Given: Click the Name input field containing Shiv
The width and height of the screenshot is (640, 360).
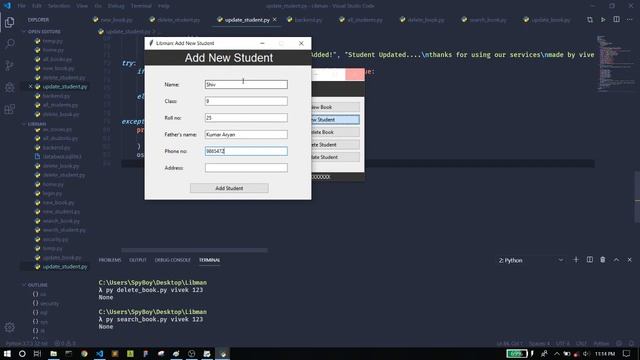Looking at the screenshot, I should (x=246, y=84).
